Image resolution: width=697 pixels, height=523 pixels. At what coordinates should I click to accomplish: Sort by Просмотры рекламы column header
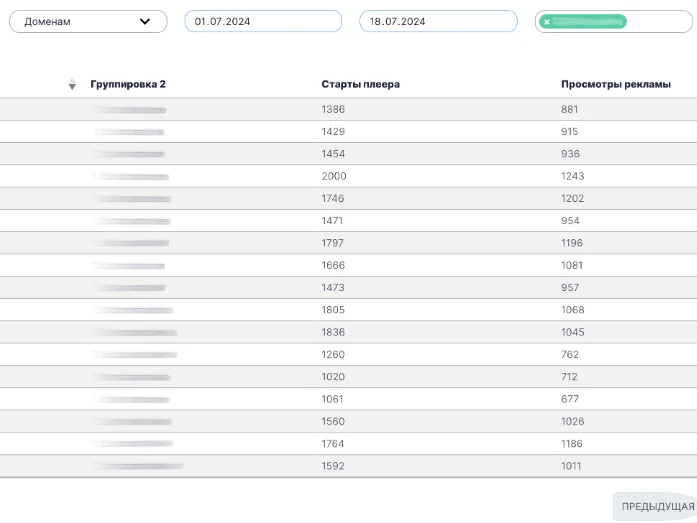coord(615,84)
